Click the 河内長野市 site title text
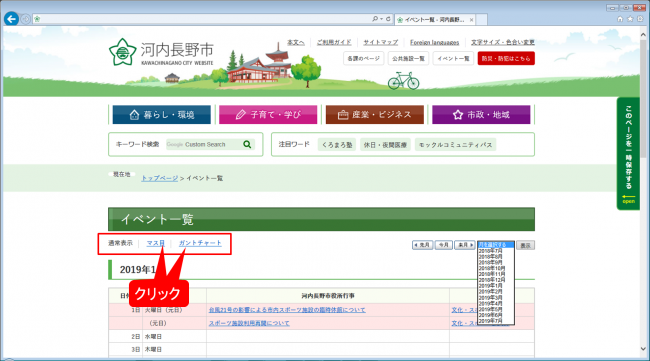 click(177, 50)
